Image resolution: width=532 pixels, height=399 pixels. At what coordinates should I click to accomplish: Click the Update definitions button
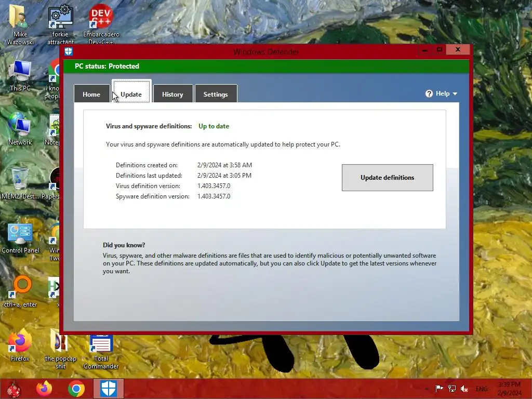pos(388,178)
